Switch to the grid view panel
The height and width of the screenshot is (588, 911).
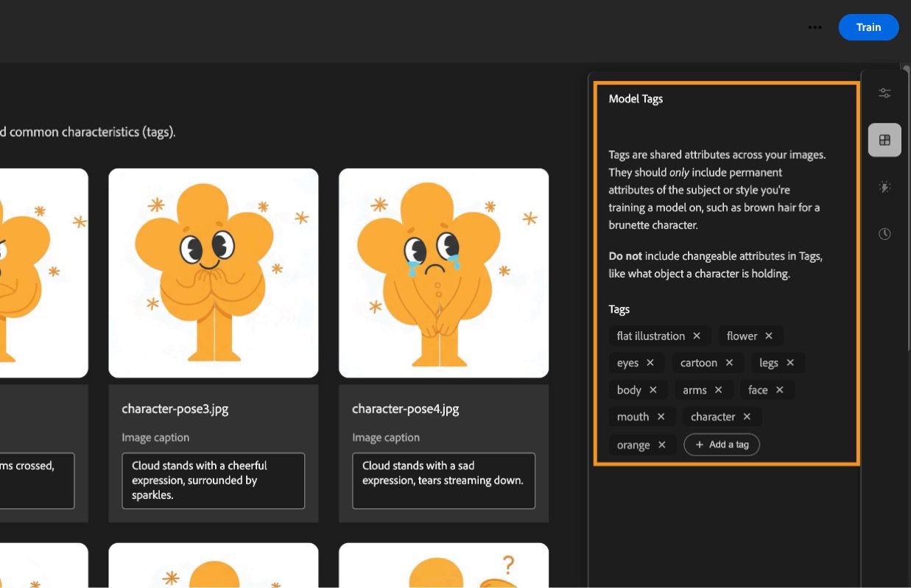[884, 139]
